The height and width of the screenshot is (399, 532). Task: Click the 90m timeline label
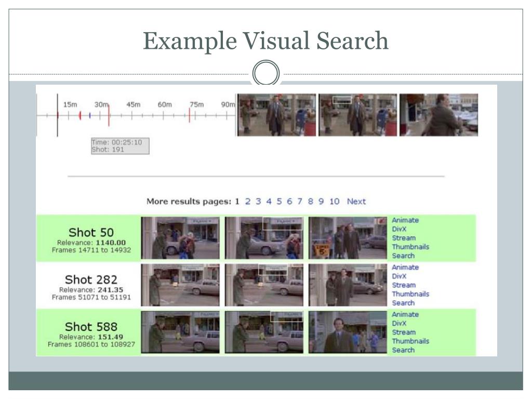tap(228, 104)
